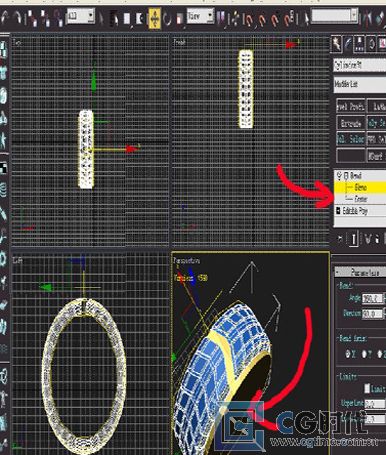This screenshot has height=455, width=386.
Task: Open the Named Selection Sets dropdown
Action: click(x=334, y=16)
